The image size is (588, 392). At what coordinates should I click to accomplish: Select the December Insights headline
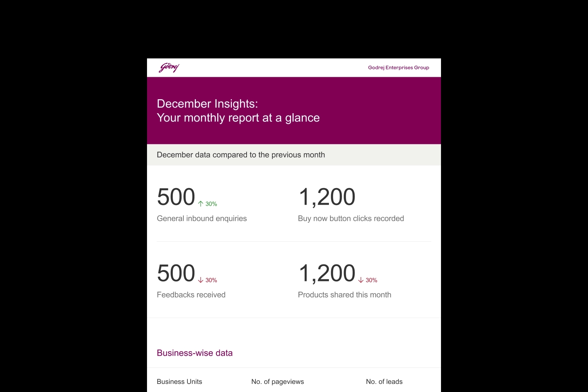pyautogui.click(x=207, y=104)
